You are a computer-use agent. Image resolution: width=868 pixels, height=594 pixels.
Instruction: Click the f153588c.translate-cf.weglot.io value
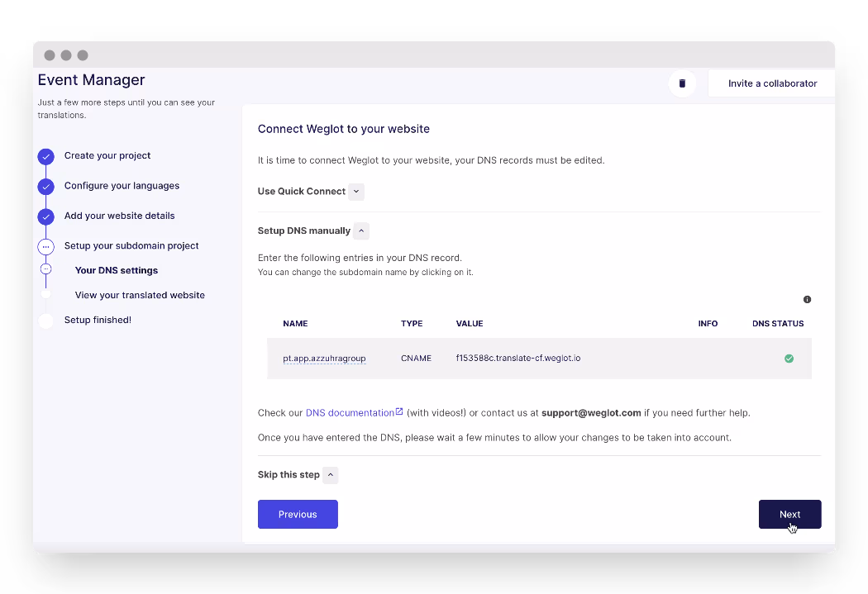click(518, 358)
